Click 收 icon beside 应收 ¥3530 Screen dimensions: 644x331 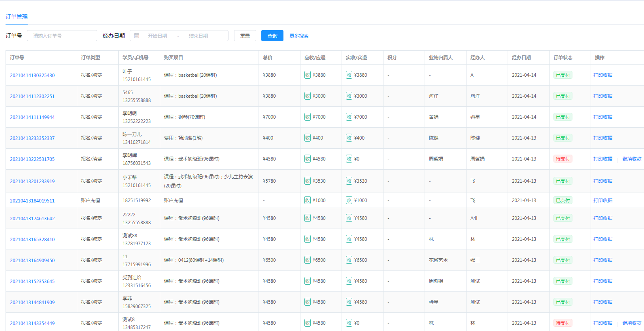tap(308, 181)
